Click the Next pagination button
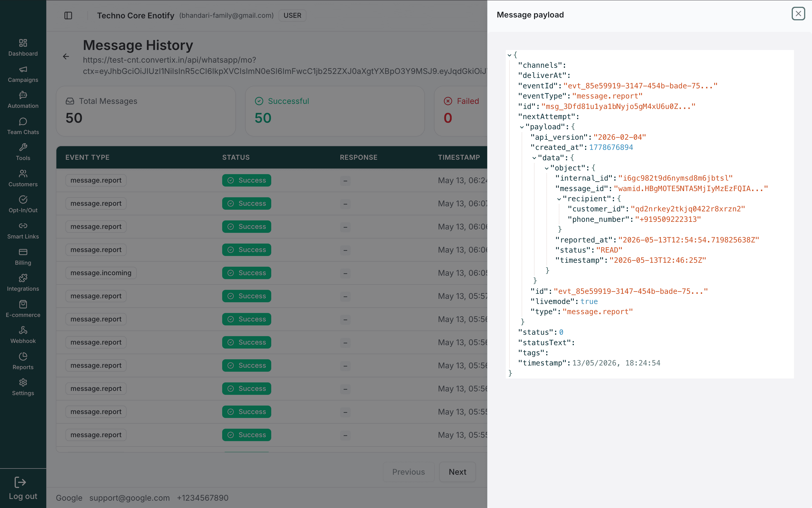This screenshot has width=812, height=508. (457, 472)
